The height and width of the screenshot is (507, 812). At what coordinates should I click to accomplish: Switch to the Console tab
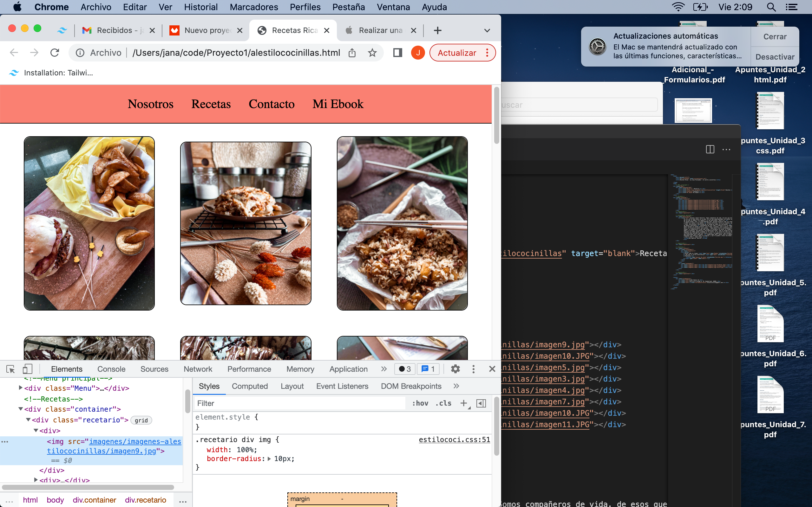(x=111, y=369)
